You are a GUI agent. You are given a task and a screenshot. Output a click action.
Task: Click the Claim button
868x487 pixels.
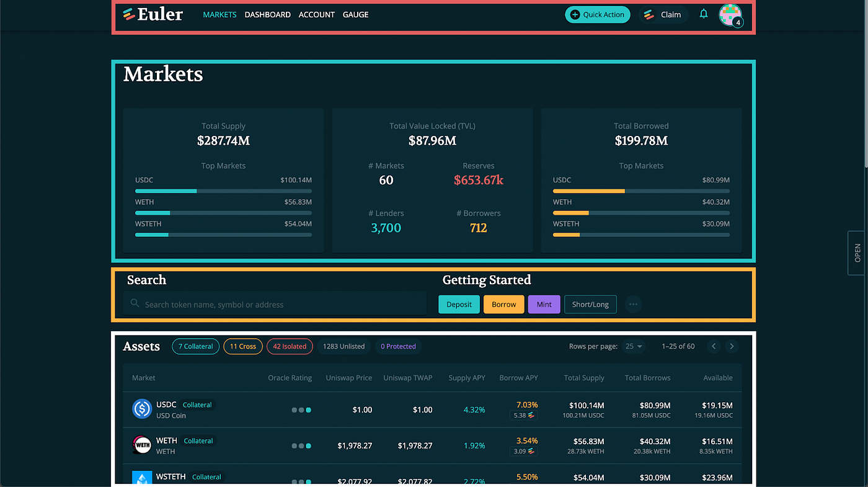click(x=663, y=14)
